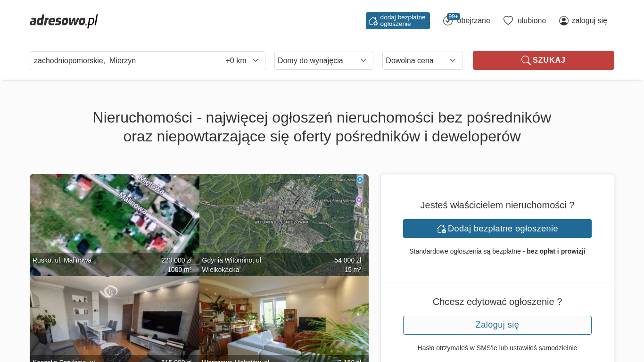The height and width of the screenshot is (362, 644).
Task: Open the obejrzane menu link
Action: pyautogui.click(x=473, y=21)
